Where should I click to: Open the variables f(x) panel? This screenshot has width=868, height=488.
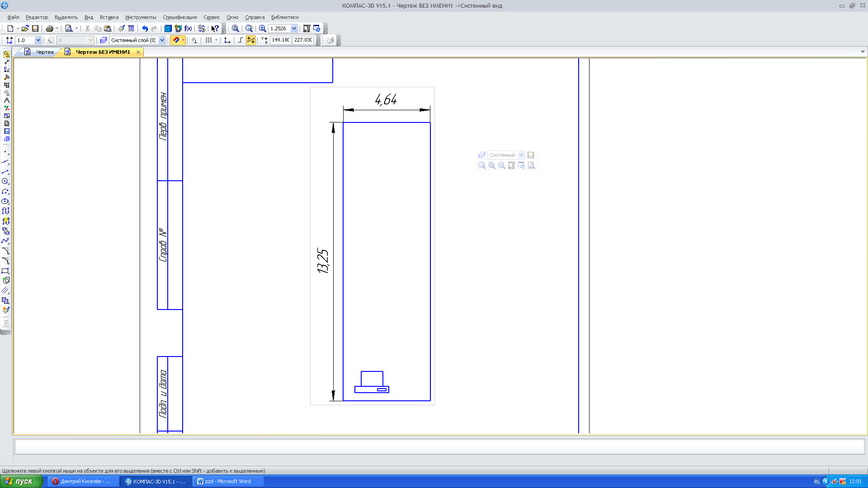click(189, 28)
